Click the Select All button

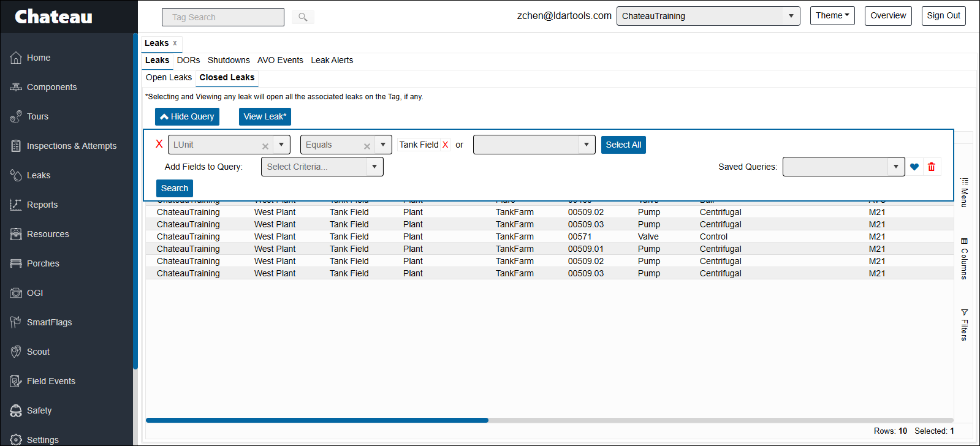[x=623, y=145]
